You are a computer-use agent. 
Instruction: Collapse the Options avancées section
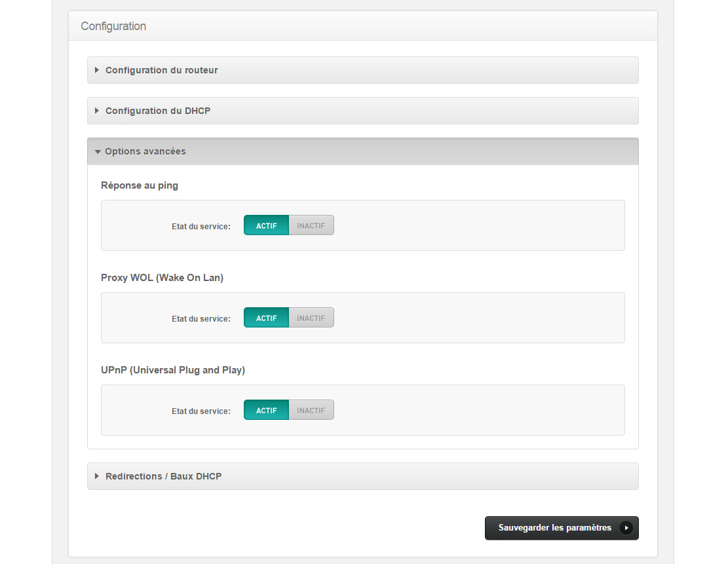(x=145, y=151)
